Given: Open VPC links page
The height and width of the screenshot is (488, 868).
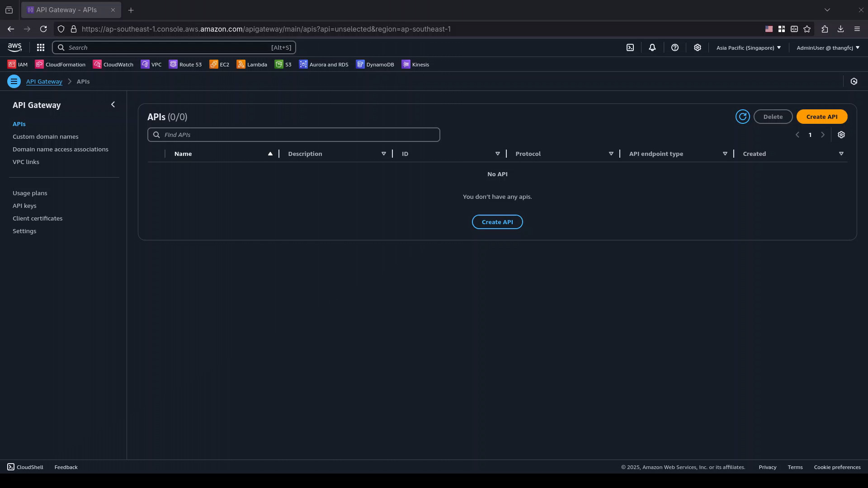Looking at the screenshot, I should point(26,162).
